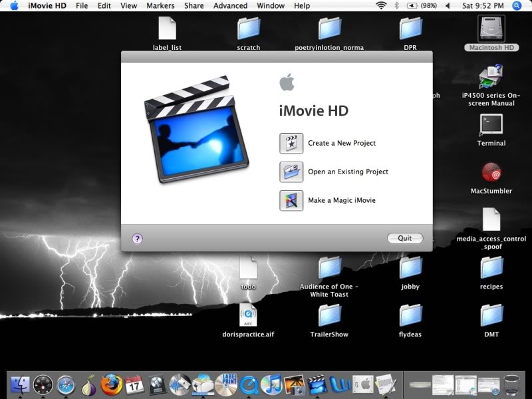Open the Advanced menu
The width and height of the screenshot is (532, 399).
[230, 6]
